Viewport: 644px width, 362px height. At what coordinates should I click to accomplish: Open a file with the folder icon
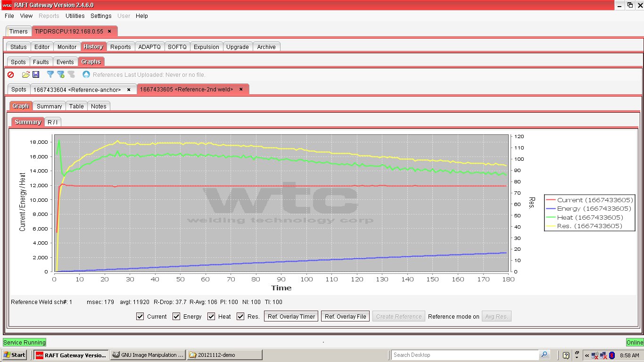point(26,74)
